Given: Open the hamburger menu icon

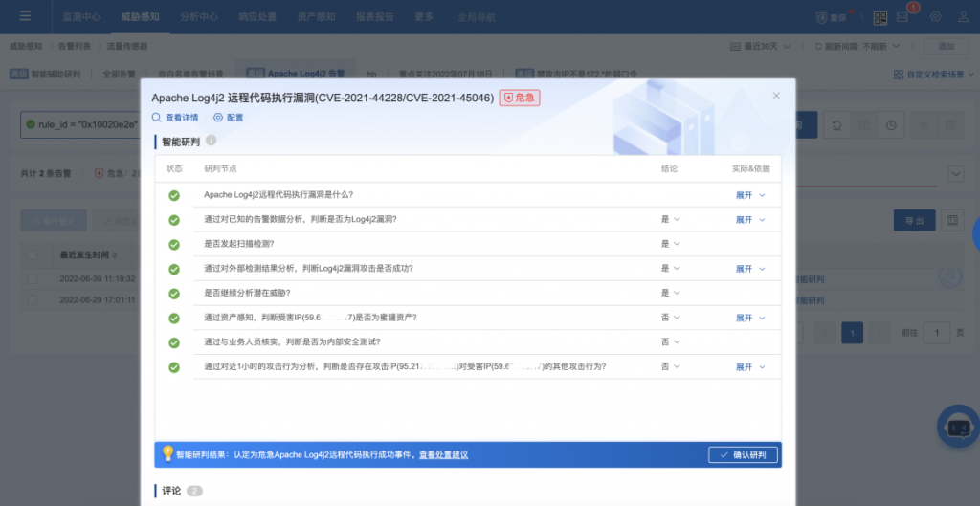Looking at the screenshot, I should pos(25,16).
